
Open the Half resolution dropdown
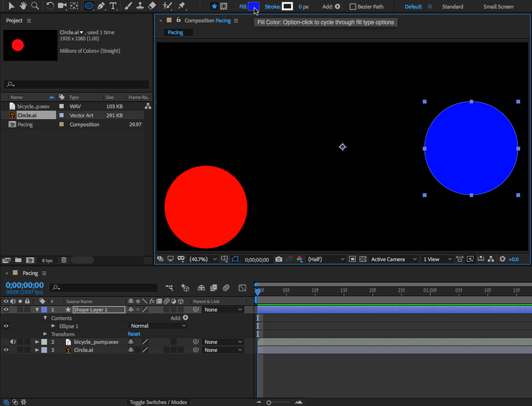326,259
